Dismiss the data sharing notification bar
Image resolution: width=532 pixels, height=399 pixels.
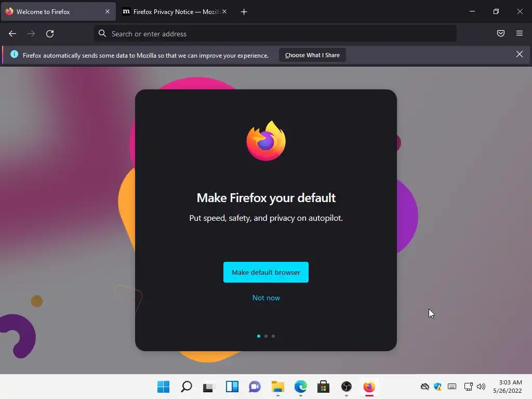coord(519,54)
